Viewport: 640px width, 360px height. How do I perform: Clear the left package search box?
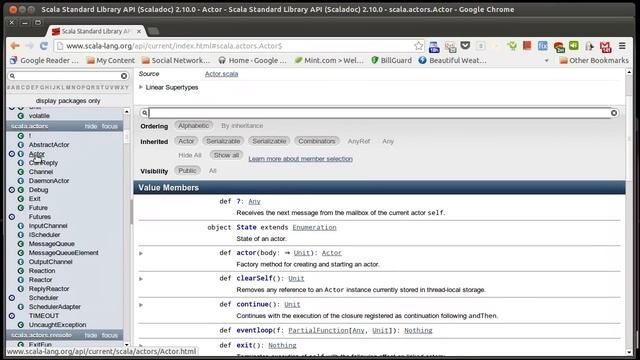[x=124, y=76]
